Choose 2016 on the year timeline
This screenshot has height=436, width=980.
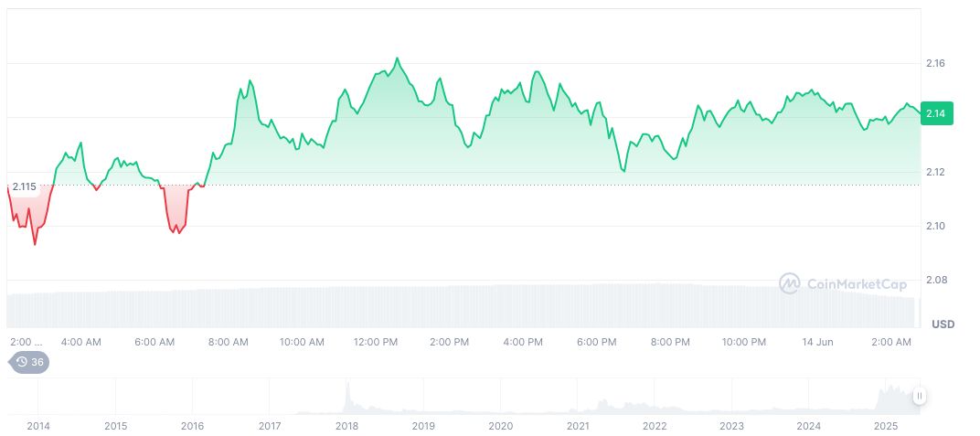click(x=192, y=426)
